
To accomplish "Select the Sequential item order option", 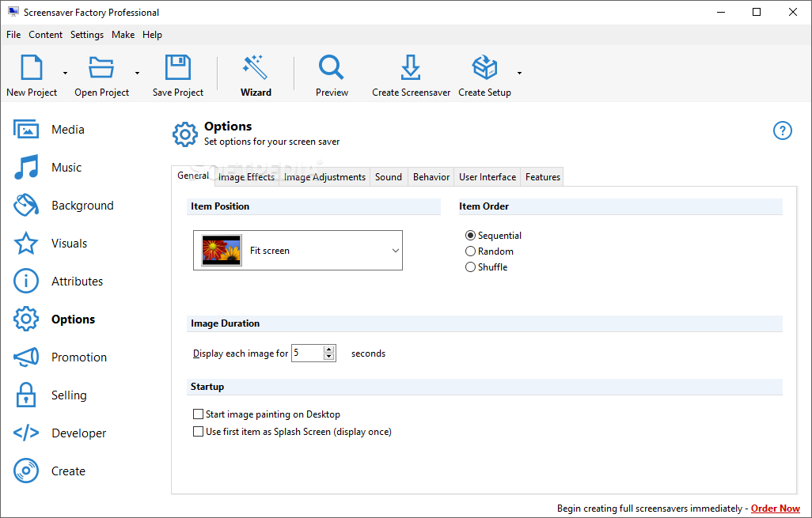I will [493, 236].
